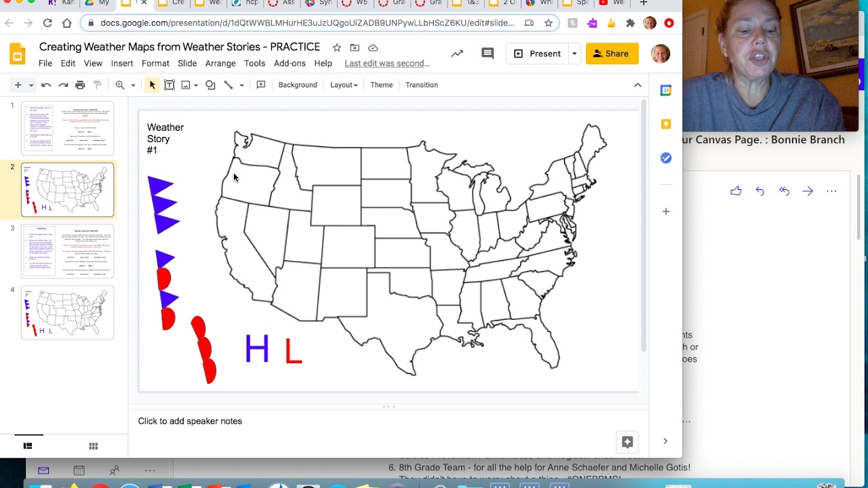Open the Explore button at bottom right
868x488 pixels.
(x=627, y=442)
